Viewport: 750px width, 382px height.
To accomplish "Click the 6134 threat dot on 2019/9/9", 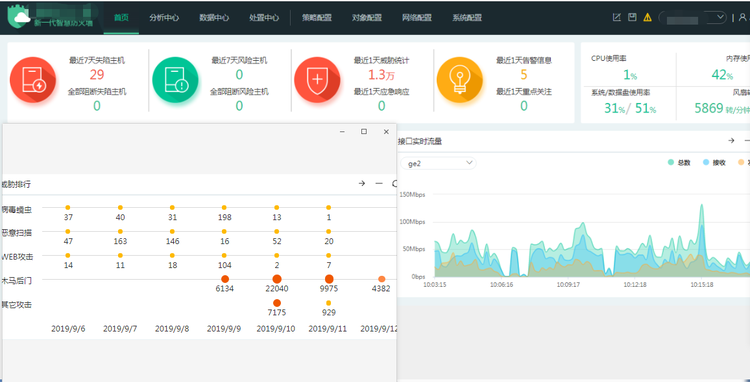I will (225, 279).
